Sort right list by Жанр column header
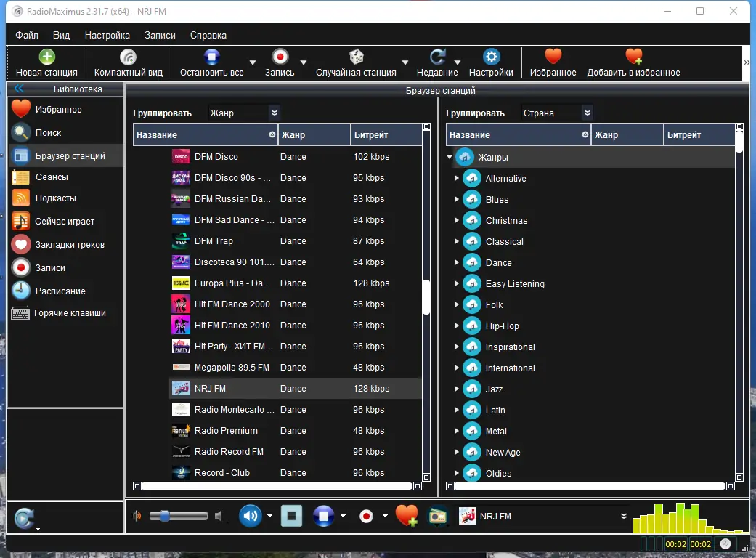Screen dimensions: 756x558 627,134
